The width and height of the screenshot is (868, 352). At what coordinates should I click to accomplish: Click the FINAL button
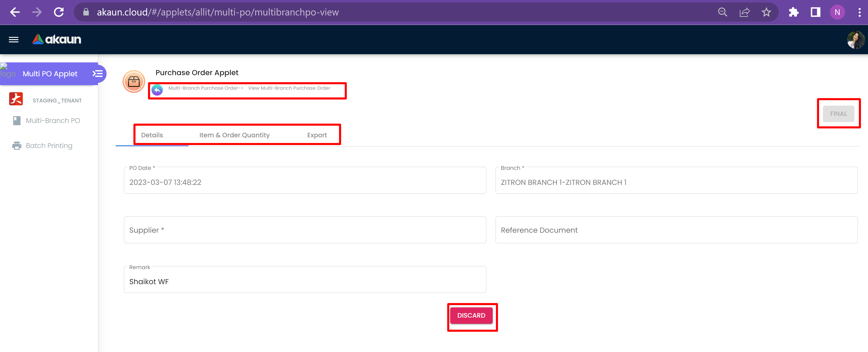[x=838, y=114]
